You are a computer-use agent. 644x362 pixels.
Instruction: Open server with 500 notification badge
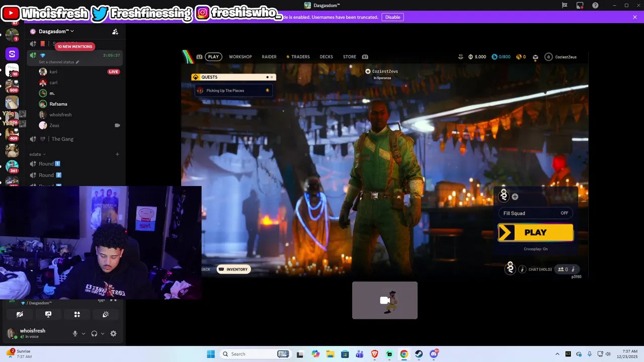point(12,85)
